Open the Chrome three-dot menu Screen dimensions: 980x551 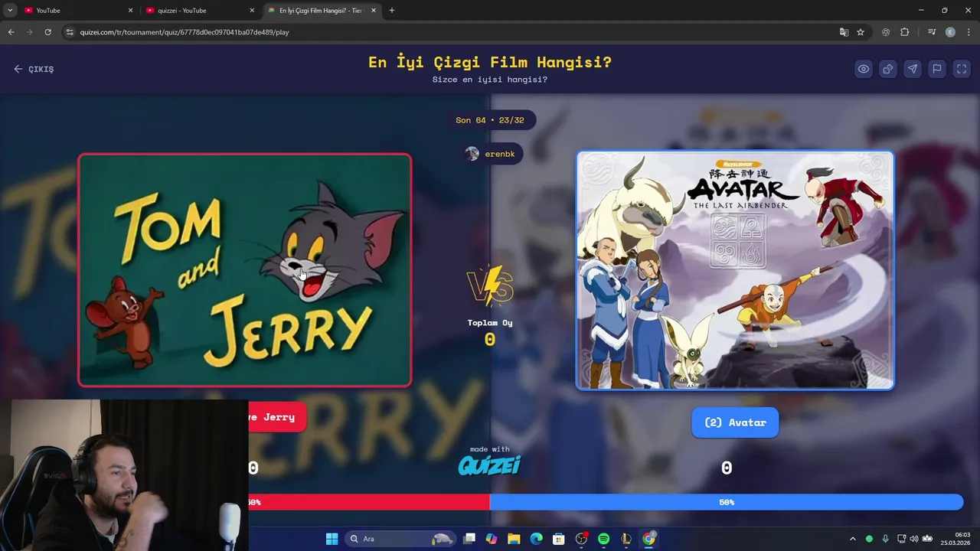click(x=969, y=32)
